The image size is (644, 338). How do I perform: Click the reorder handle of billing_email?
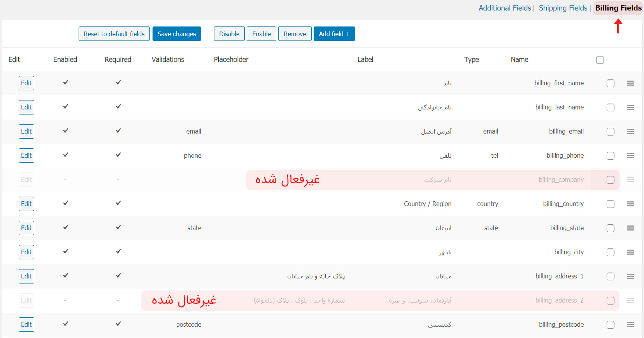click(x=630, y=132)
